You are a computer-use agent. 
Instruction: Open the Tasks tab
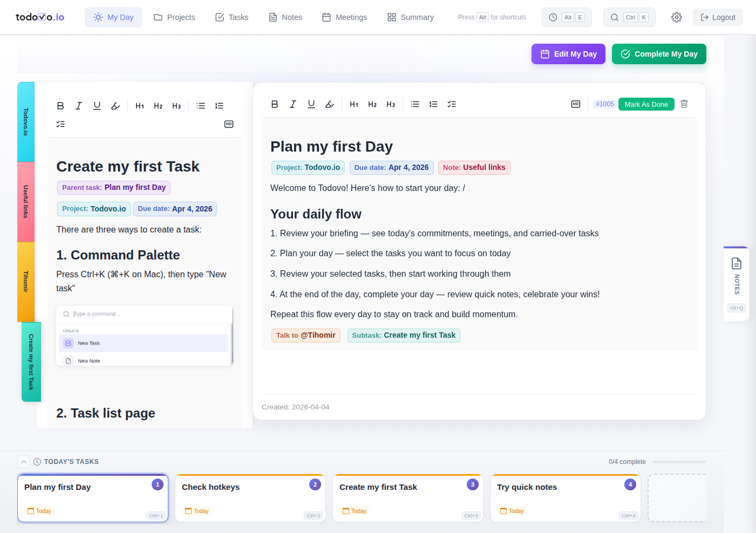click(x=231, y=17)
